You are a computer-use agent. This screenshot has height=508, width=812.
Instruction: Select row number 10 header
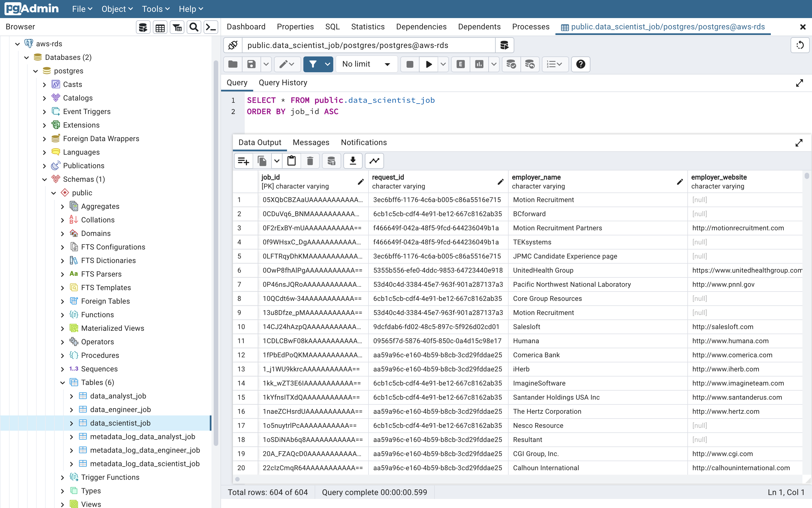[x=245, y=327]
